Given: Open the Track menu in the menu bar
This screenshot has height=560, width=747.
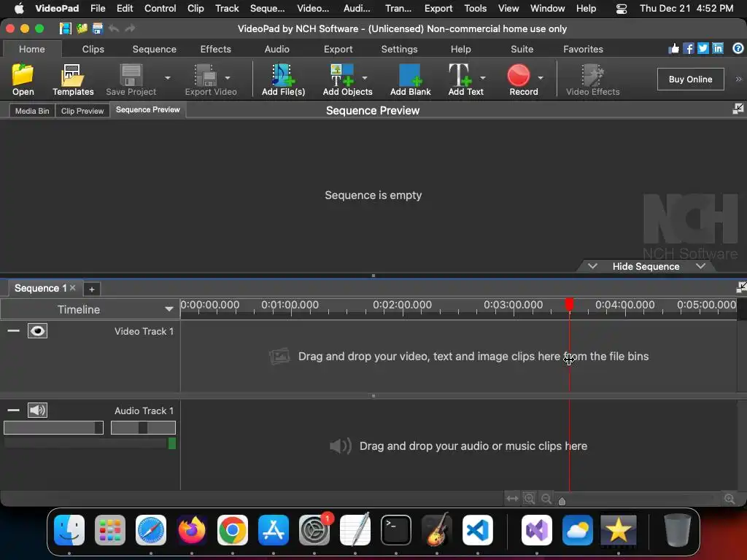Looking at the screenshot, I should [x=227, y=8].
